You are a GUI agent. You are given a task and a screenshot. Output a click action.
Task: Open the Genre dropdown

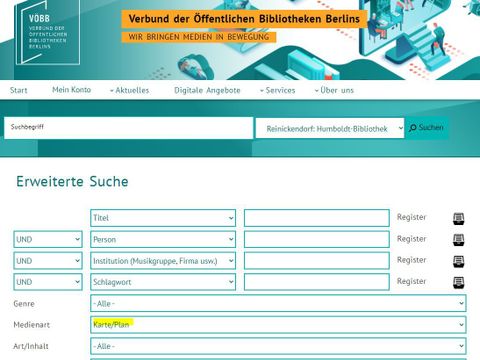(278, 303)
